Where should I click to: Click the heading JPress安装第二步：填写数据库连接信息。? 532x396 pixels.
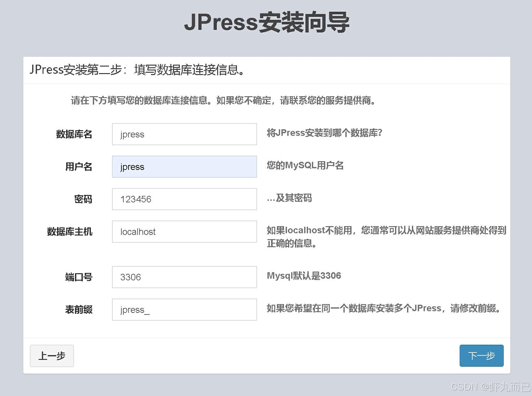point(137,70)
